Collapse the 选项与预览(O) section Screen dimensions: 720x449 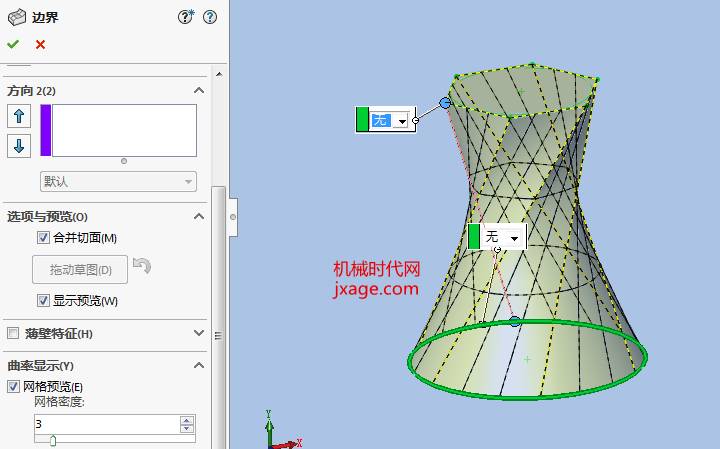coord(199,216)
